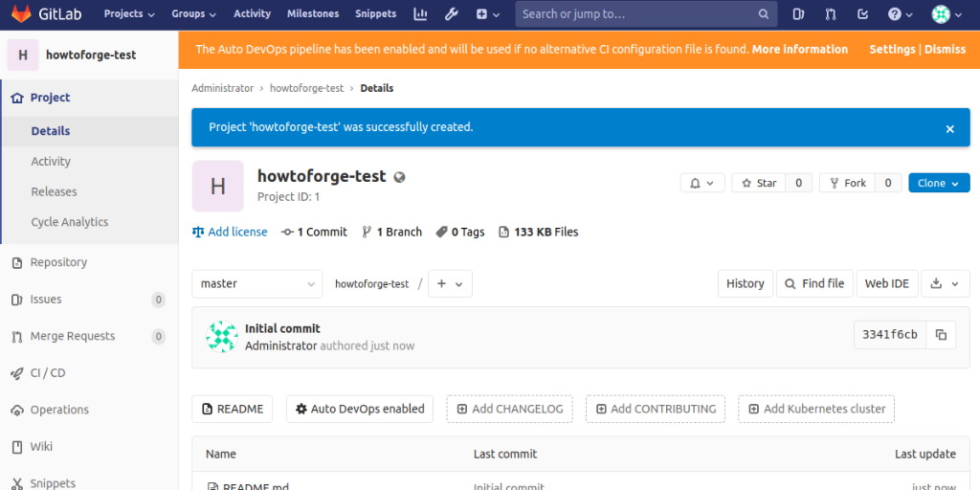Open the master branch selector

[x=256, y=283]
